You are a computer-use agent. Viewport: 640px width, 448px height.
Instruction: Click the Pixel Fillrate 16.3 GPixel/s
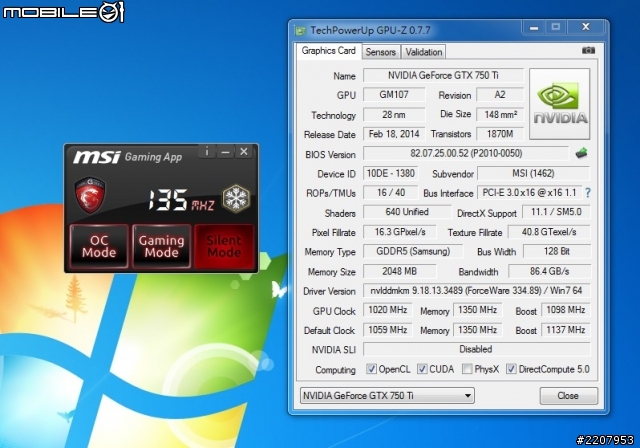400,232
